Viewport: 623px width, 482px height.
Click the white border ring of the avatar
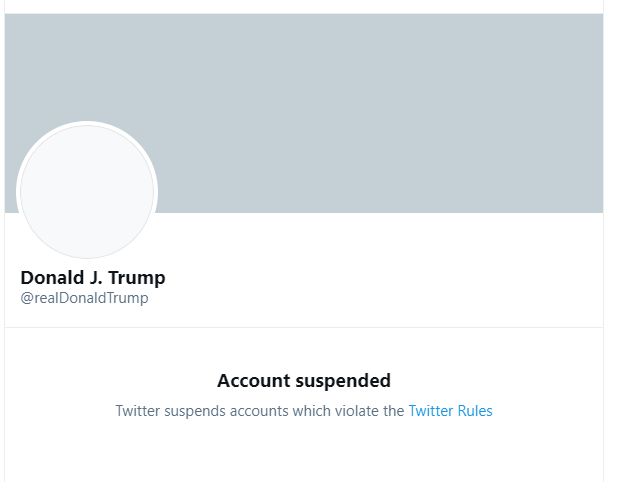point(88,125)
